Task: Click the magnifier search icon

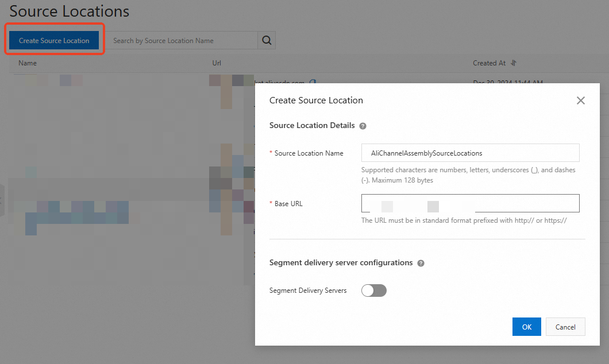Action: (x=267, y=40)
